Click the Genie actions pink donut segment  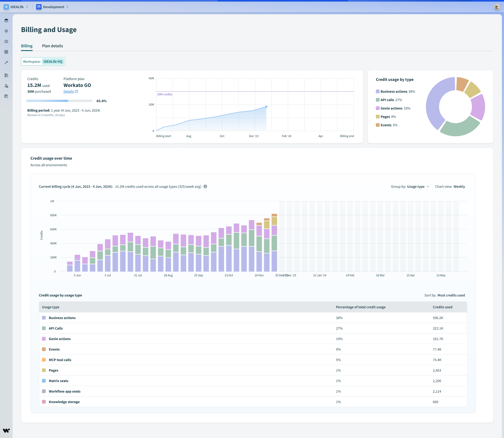(478, 107)
